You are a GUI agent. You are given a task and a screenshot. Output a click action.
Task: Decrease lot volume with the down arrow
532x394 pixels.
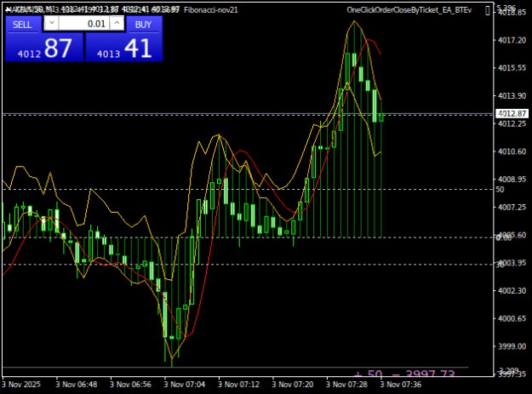click(x=52, y=23)
